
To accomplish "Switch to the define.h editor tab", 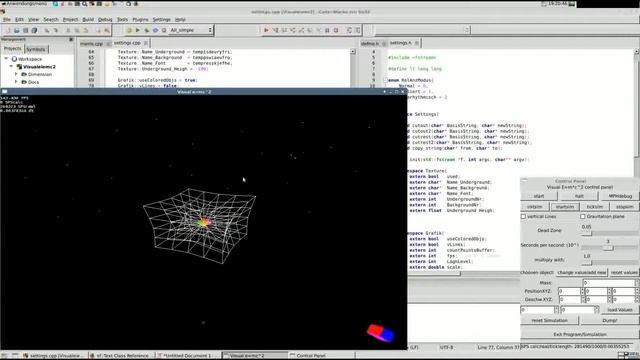I will (370, 43).
